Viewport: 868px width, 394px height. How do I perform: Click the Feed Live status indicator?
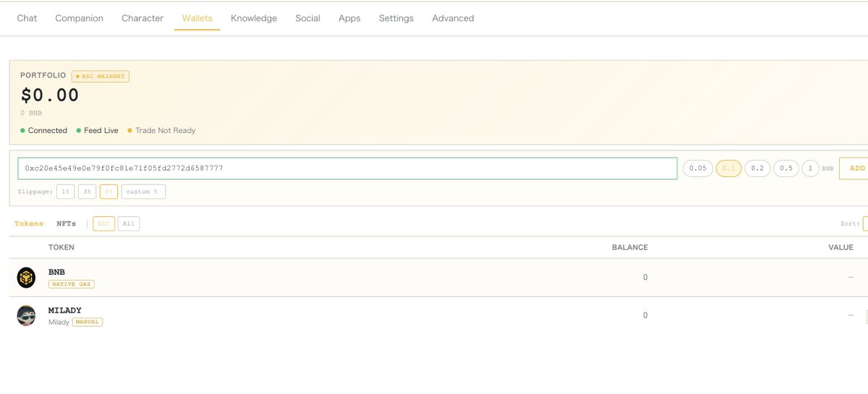[97, 131]
